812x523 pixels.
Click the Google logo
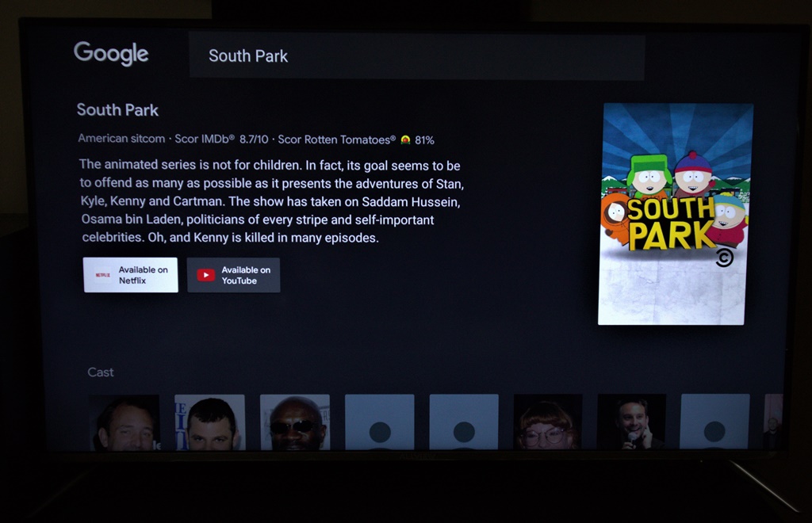point(111,53)
